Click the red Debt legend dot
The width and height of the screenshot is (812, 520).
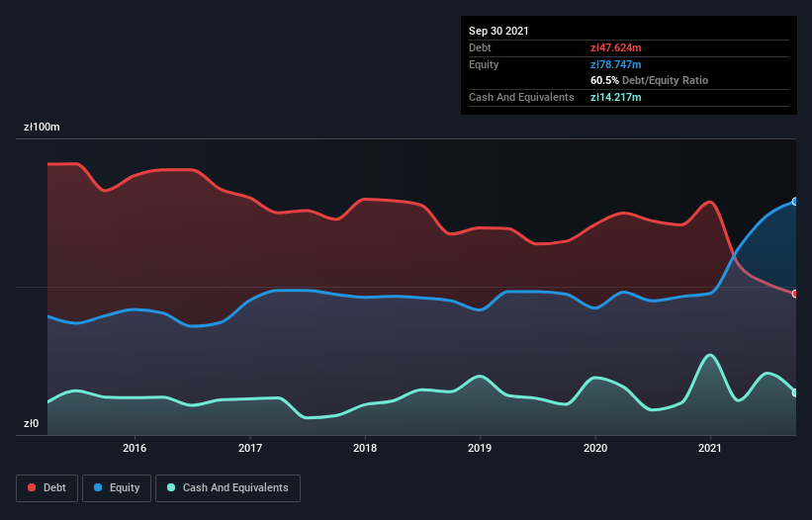pyautogui.click(x=32, y=487)
